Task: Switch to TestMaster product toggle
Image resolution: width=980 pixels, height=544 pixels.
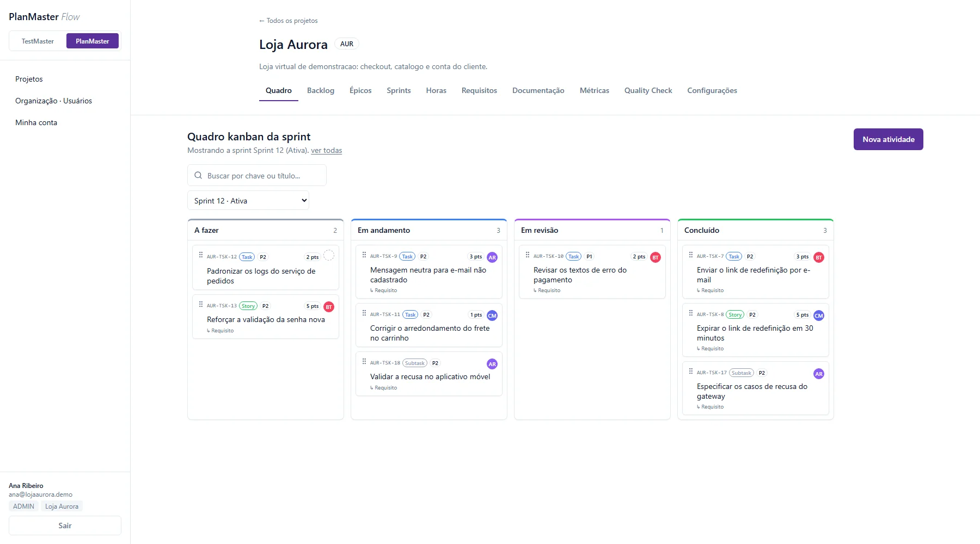Action: tap(38, 41)
